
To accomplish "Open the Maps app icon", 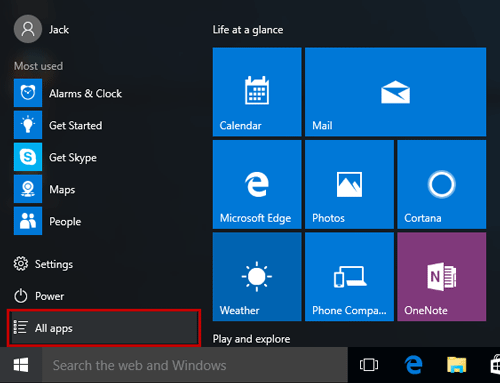I will (28, 189).
